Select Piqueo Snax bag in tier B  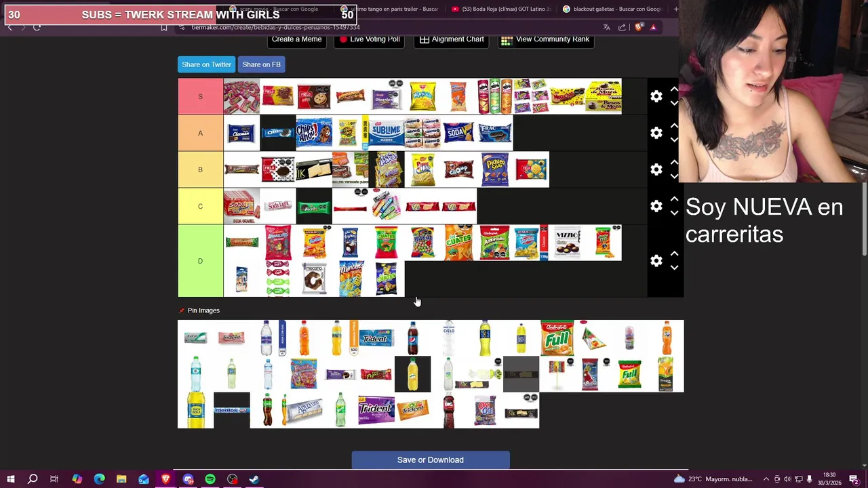[x=495, y=169]
